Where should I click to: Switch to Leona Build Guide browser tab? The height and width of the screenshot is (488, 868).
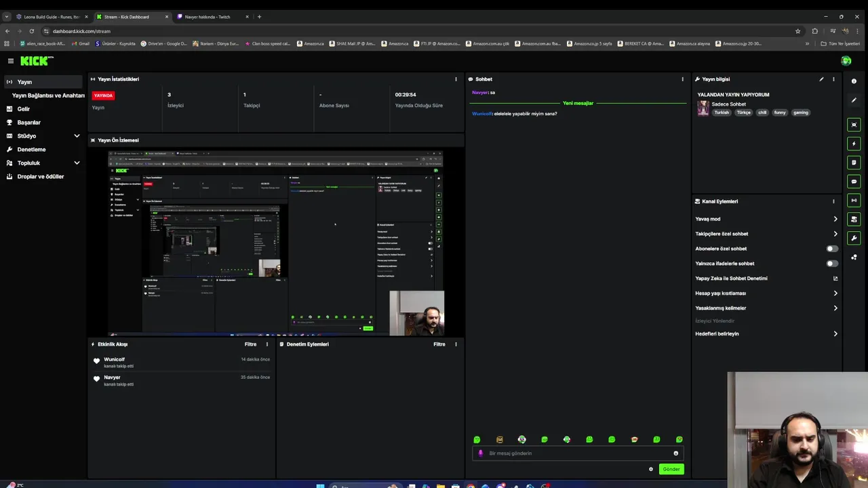pos(52,17)
